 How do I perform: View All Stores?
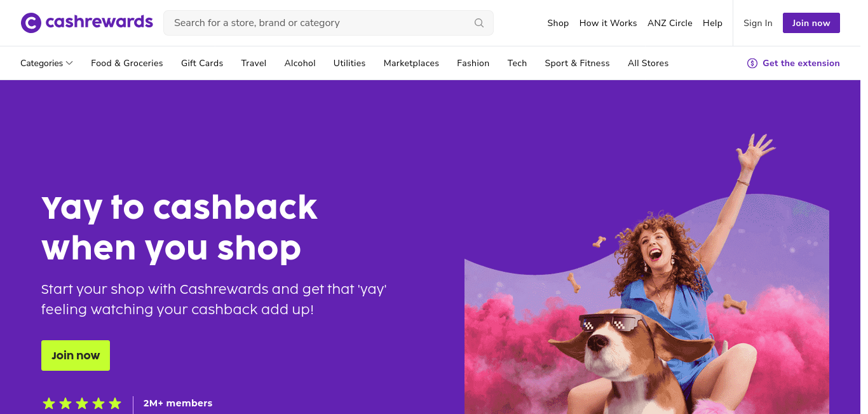(x=648, y=63)
